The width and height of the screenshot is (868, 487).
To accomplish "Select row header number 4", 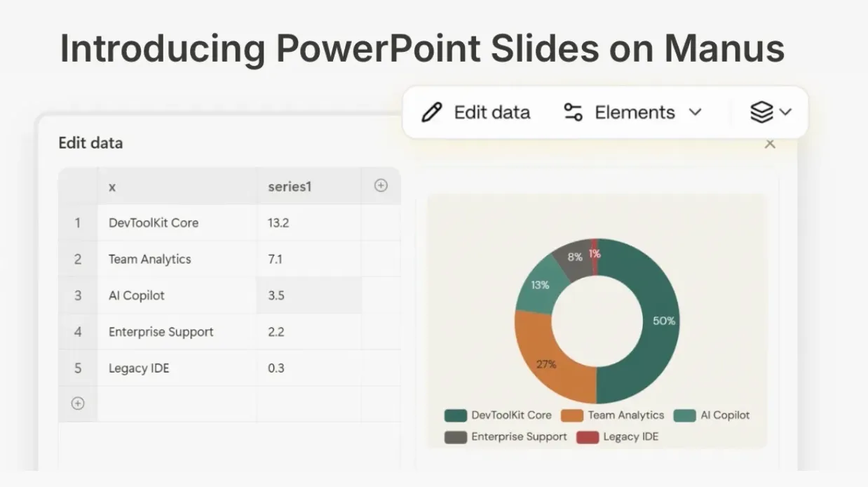I will point(78,332).
